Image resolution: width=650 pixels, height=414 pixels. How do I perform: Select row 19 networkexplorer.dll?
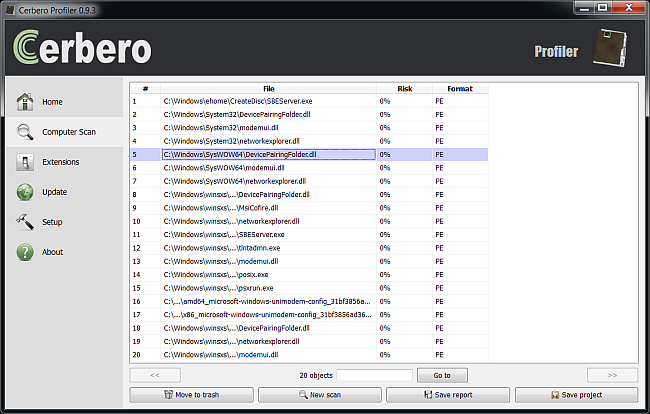click(x=309, y=341)
